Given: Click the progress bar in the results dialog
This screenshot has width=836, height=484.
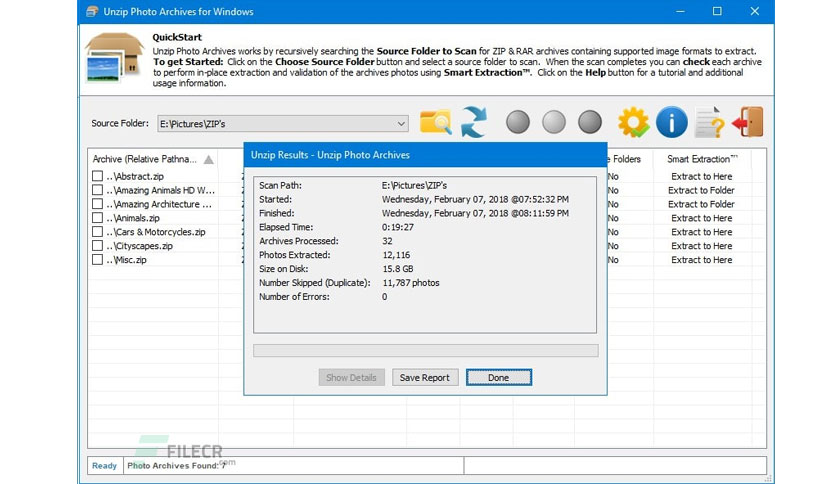Looking at the screenshot, I should (425, 350).
